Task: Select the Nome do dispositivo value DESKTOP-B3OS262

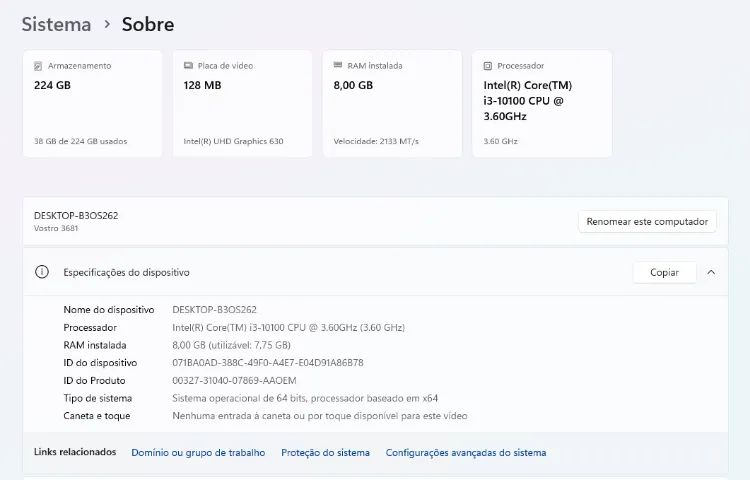Action: pyautogui.click(x=214, y=310)
